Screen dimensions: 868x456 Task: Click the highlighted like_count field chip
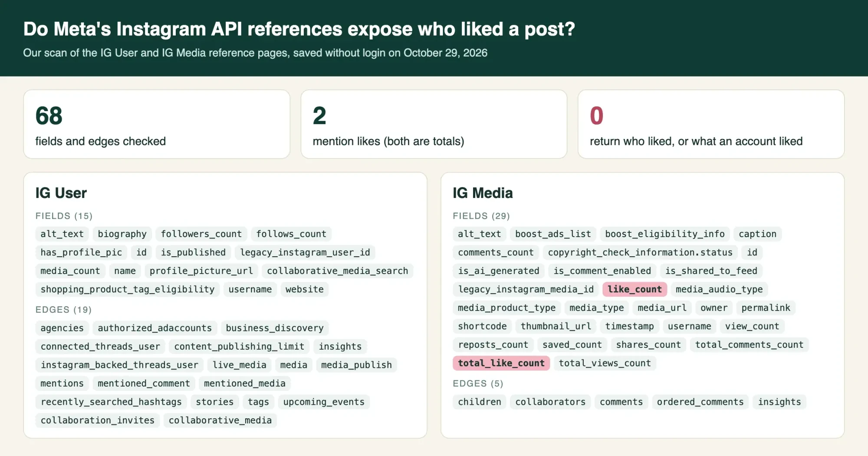(635, 289)
